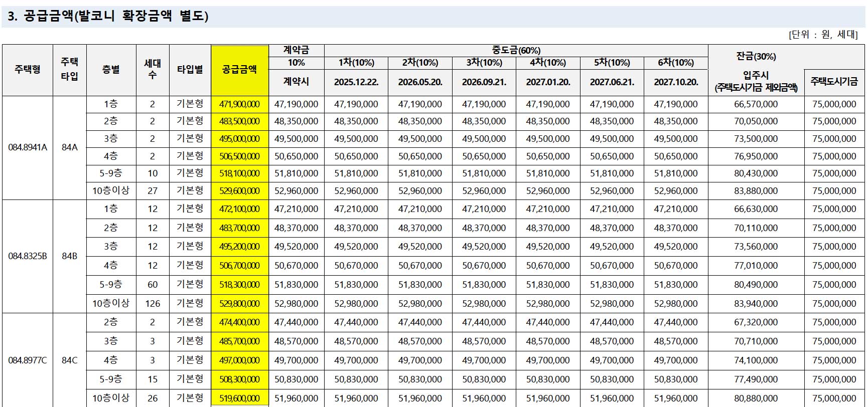Screen dimensions: 868x407
Task: Select supply price 497,000,000
Action: pyautogui.click(x=240, y=360)
